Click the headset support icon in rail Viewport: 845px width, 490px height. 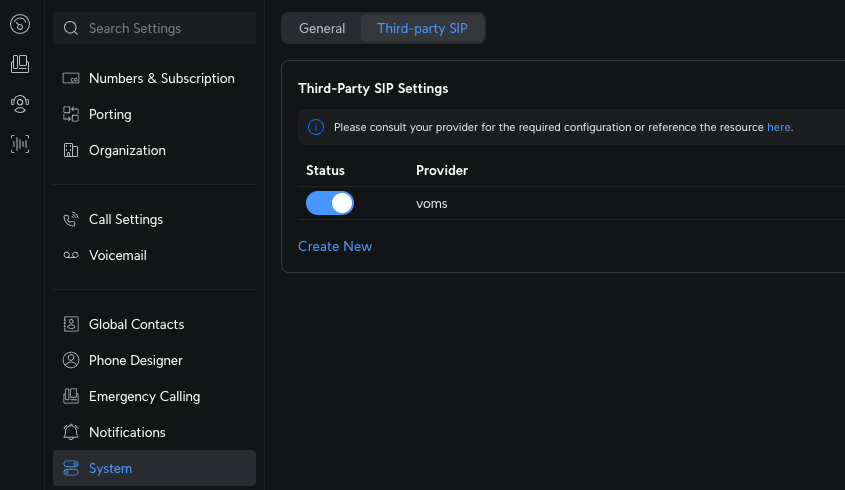click(x=20, y=104)
